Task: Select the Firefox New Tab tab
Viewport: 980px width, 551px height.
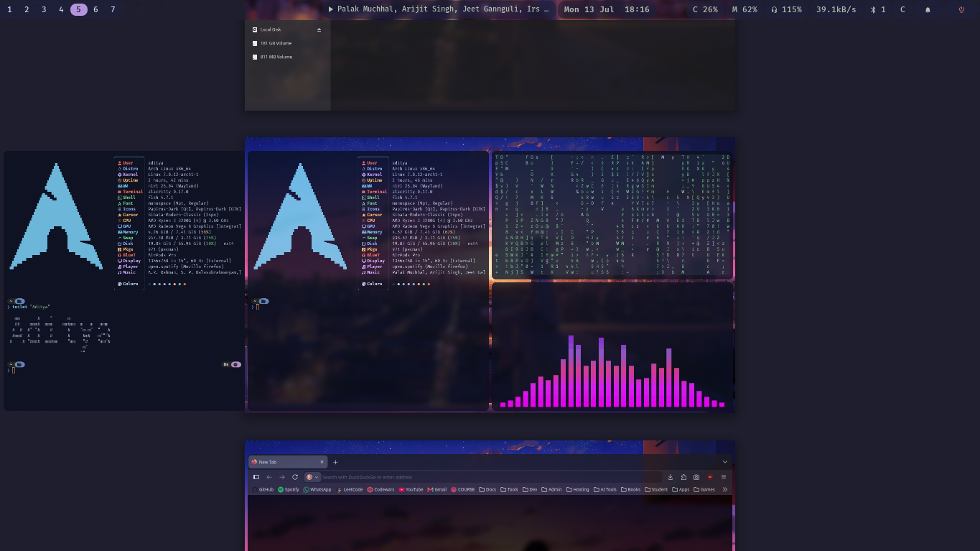Action: [x=287, y=462]
